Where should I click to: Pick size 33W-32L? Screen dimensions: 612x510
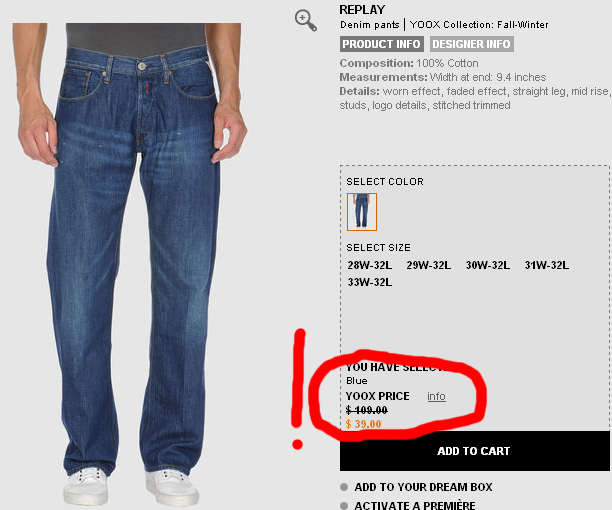pos(370,282)
